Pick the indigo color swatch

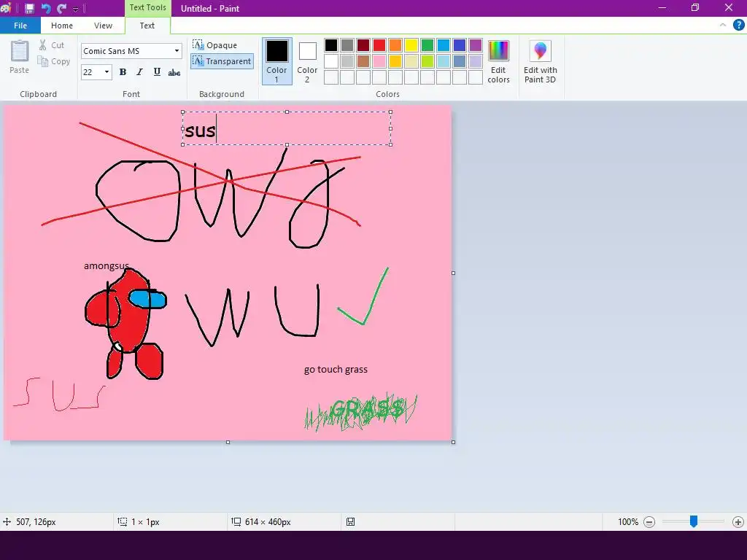click(460, 45)
